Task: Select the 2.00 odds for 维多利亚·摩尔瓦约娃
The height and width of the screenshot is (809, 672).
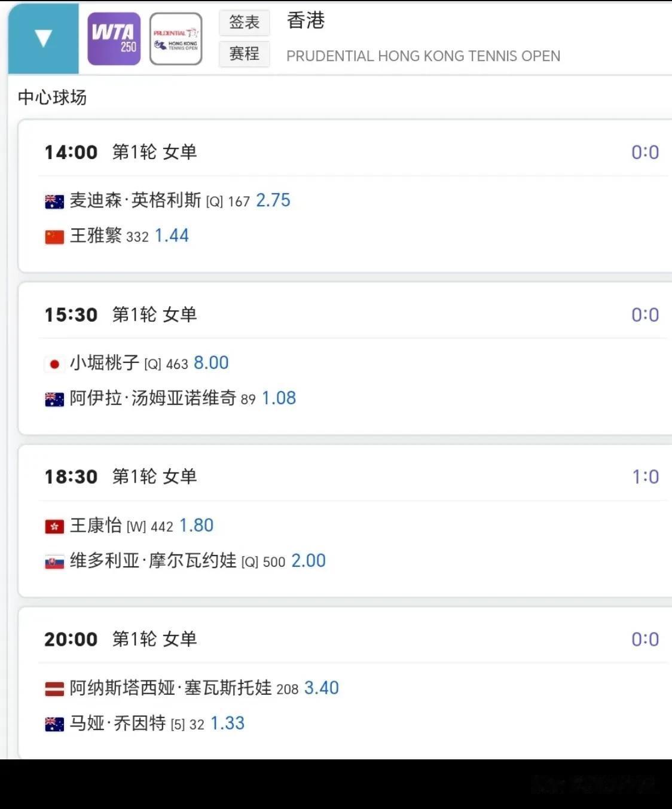Action: [x=308, y=561]
